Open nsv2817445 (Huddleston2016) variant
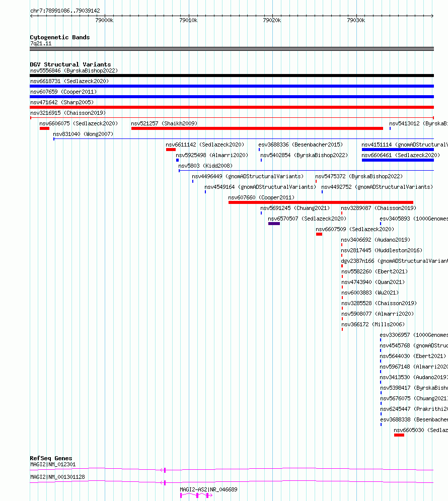448x501 pixels. [x=382, y=250]
